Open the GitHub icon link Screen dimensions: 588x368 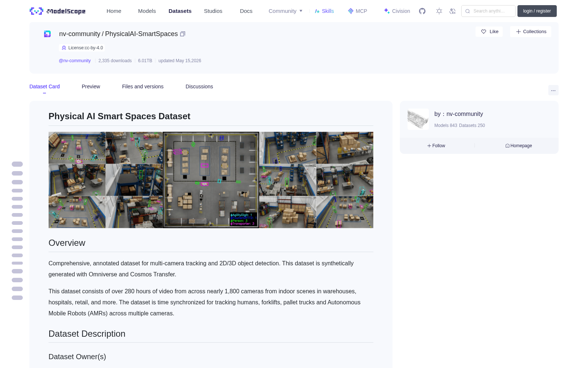click(x=422, y=11)
